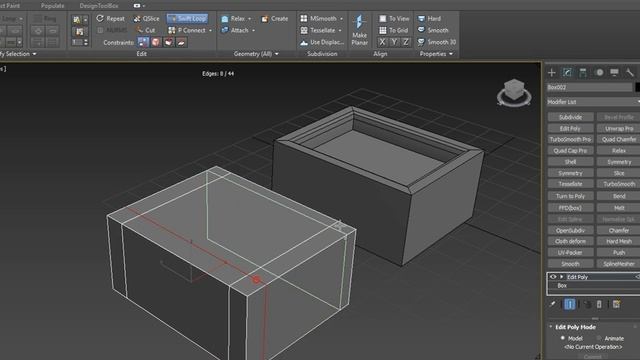Image resolution: width=640 pixels, height=360 pixels.
Task: Click the Box002 object name field
Action: [x=589, y=87]
